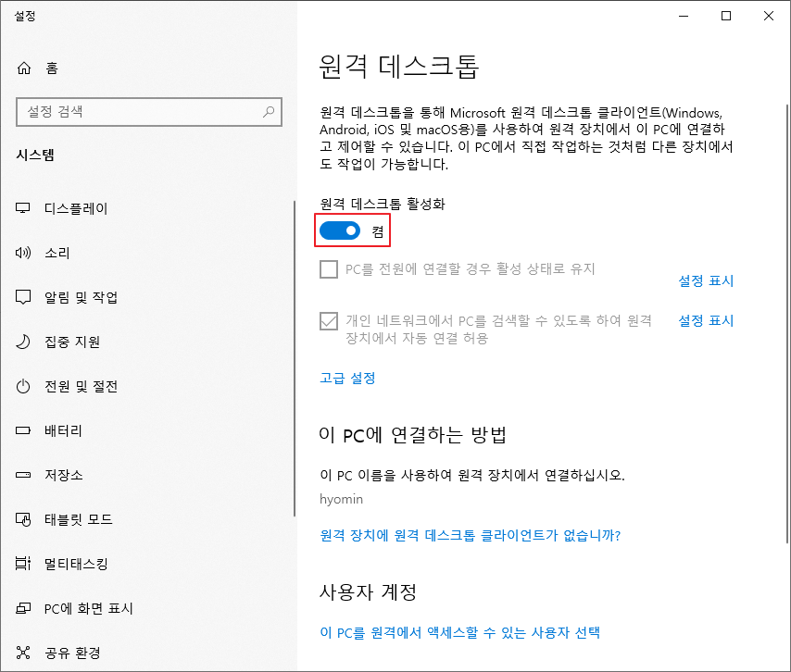Click the Battery (배터리) icon
Viewport: 791px width, 672px height.
coord(23,430)
